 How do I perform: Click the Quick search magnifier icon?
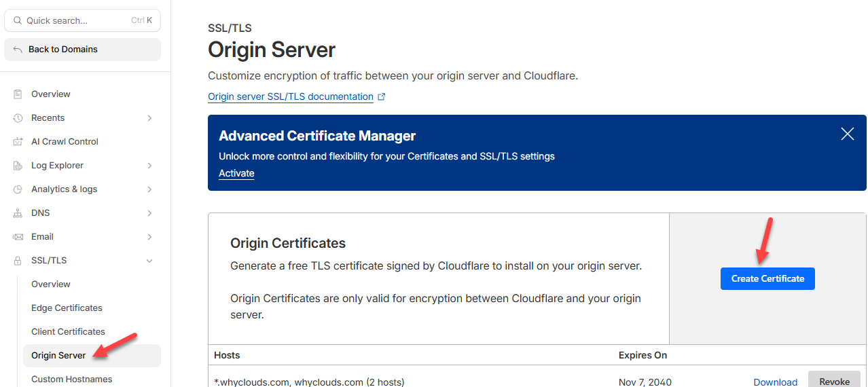[18, 21]
